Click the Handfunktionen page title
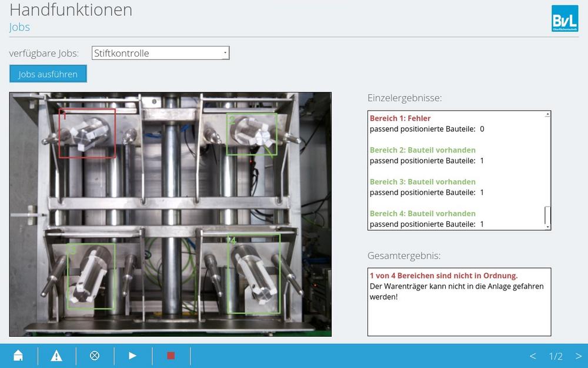588x368 pixels. coord(71,10)
